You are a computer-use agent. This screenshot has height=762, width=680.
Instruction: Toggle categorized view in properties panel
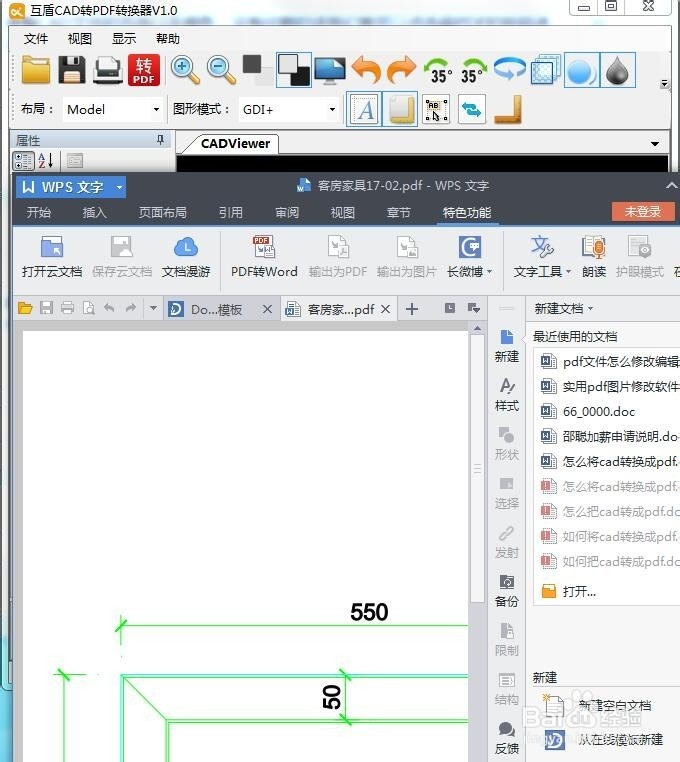23,161
